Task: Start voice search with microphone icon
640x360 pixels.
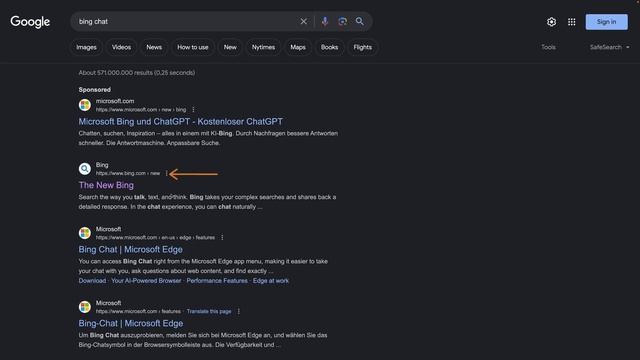Action: [324, 21]
